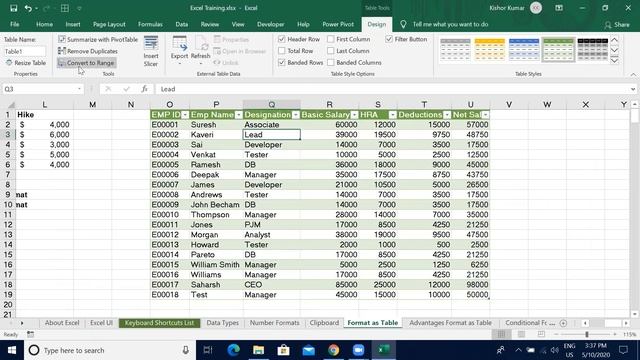
Task: Select black dark table style swatch
Action: coord(593,50)
